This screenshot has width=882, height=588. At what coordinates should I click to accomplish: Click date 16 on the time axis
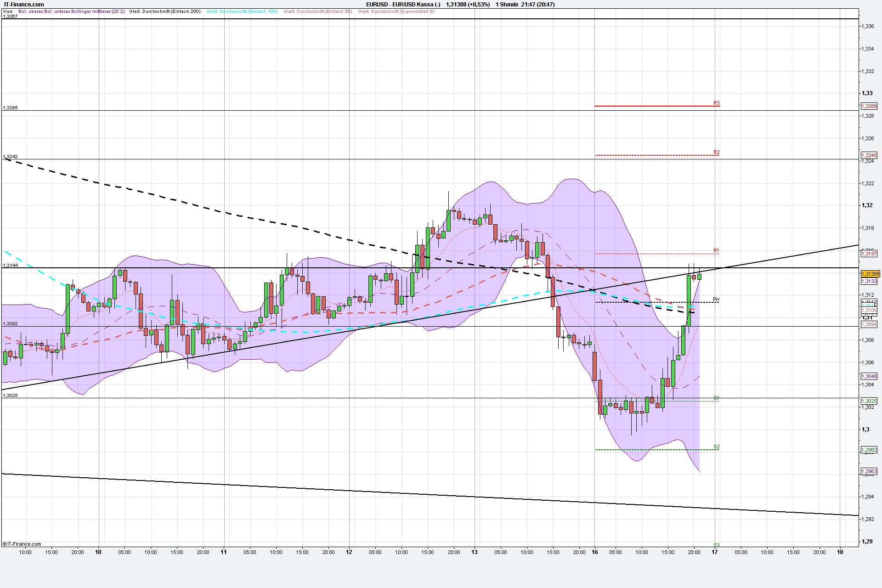tap(594, 552)
